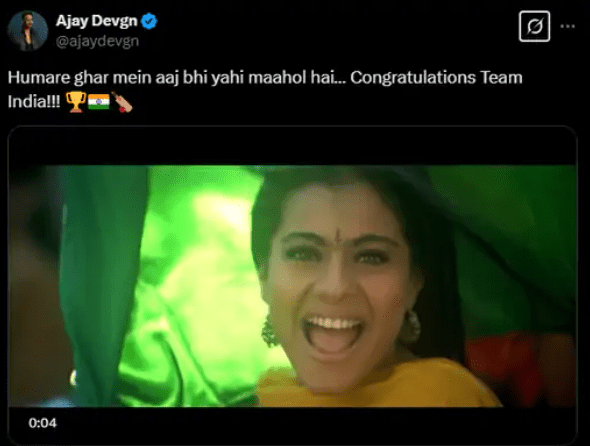The width and height of the screenshot is (590, 446).
Task: Click the Indian flag emoji
Action: pos(99,102)
